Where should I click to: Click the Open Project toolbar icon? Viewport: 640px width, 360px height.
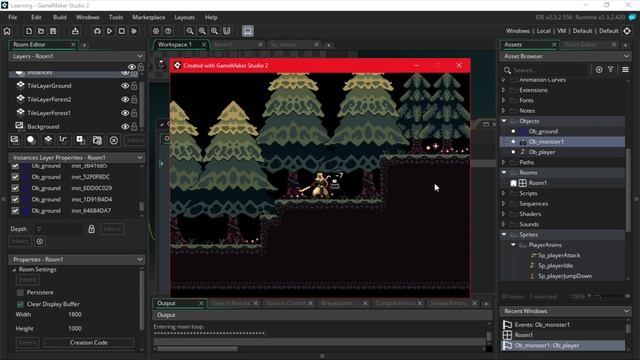(41, 31)
